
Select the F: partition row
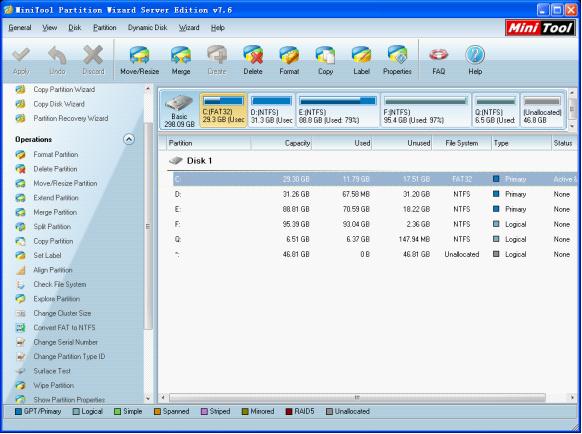click(374, 224)
